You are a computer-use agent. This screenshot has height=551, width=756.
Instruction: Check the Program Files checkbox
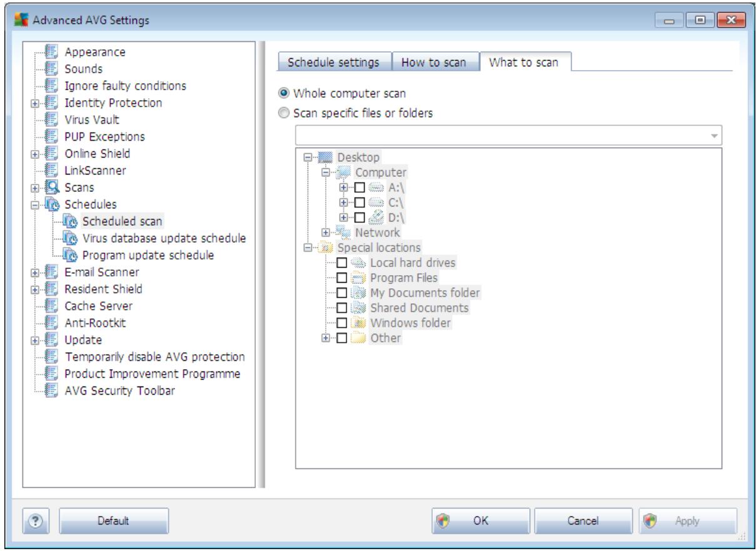point(342,278)
